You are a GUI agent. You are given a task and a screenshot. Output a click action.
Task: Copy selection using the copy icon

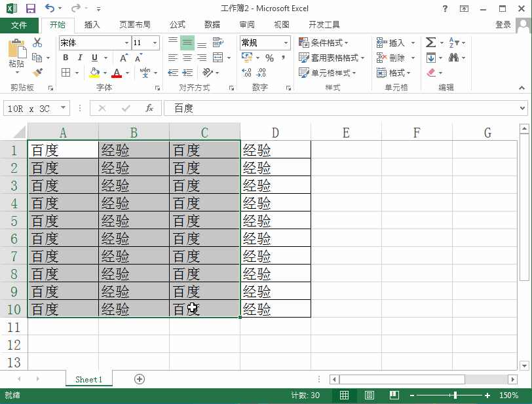(x=37, y=58)
